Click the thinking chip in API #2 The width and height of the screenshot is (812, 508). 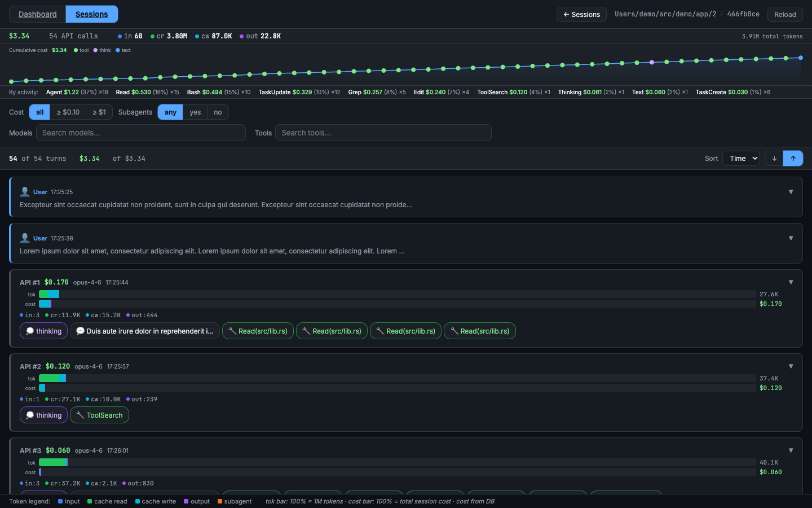(x=44, y=415)
